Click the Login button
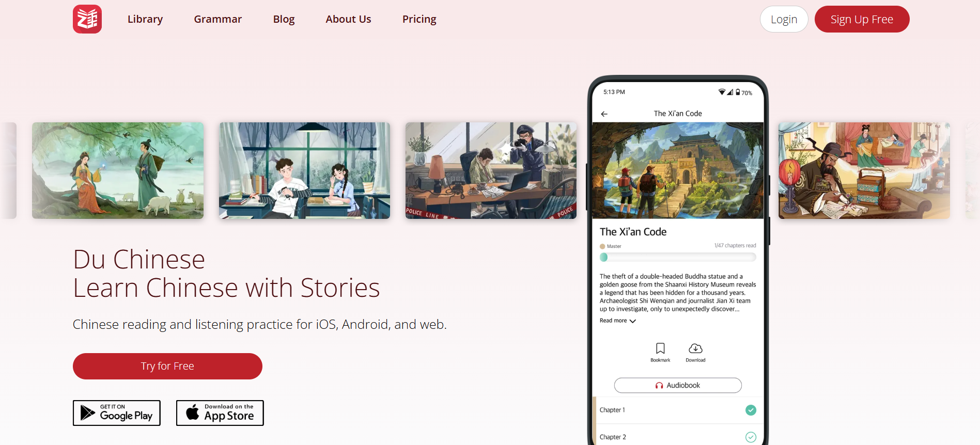This screenshot has width=980, height=445. [x=784, y=19]
